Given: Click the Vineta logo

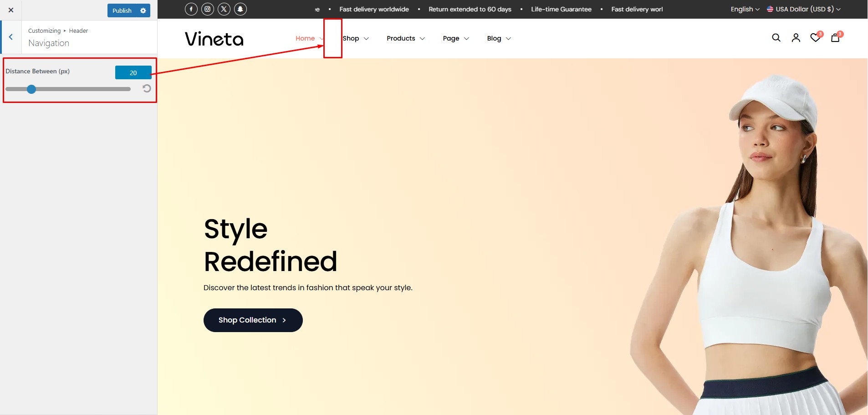Looking at the screenshot, I should click(x=214, y=39).
